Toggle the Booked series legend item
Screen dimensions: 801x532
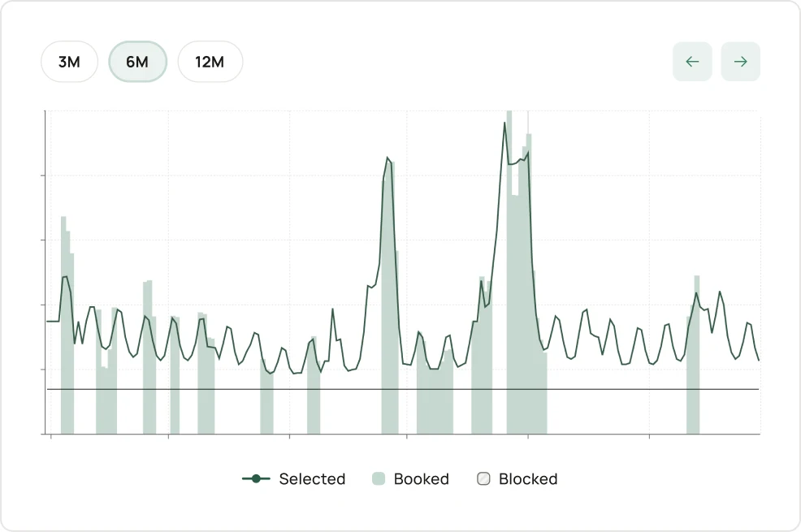click(411, 479)
